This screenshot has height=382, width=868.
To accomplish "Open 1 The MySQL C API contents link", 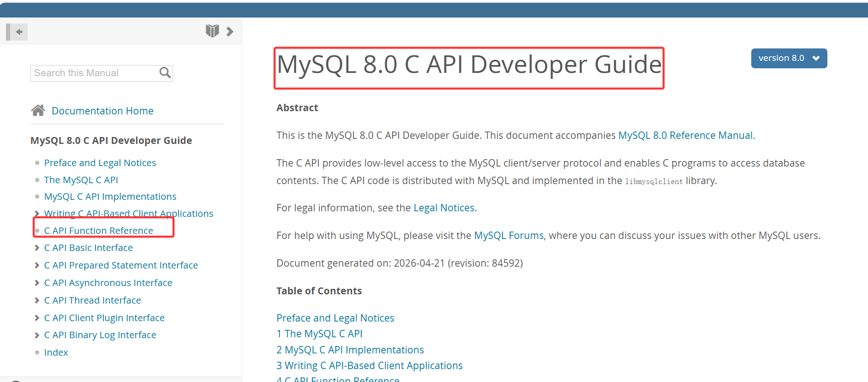I will 319,334.
